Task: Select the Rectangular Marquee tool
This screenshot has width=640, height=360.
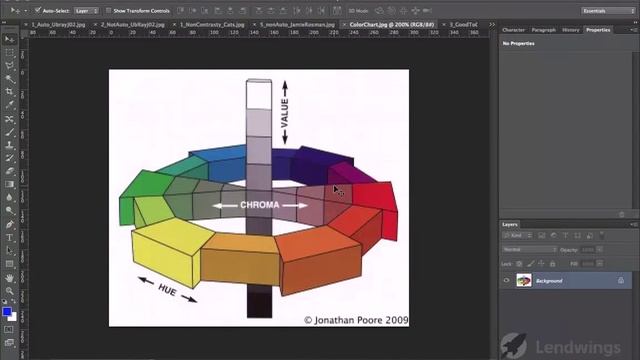Action: [x=9, y=53]
